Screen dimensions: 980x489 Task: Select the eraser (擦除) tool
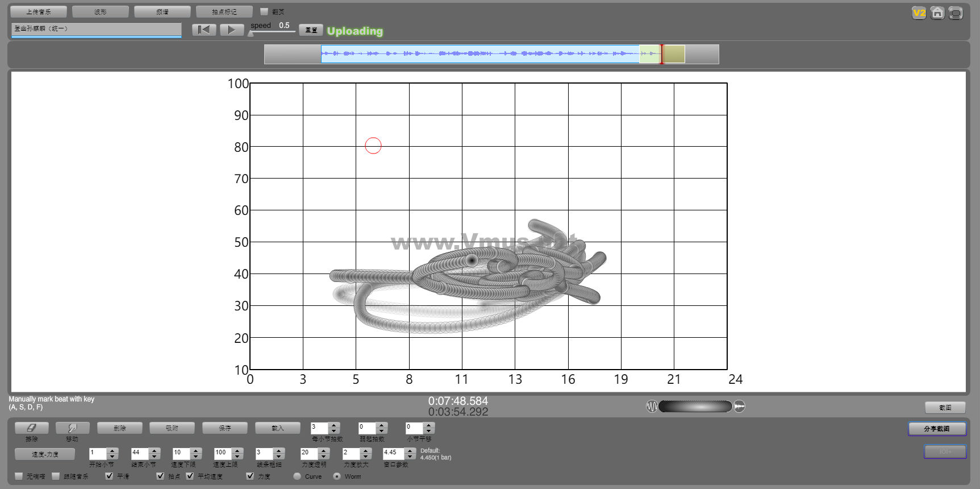coord(32,428)
